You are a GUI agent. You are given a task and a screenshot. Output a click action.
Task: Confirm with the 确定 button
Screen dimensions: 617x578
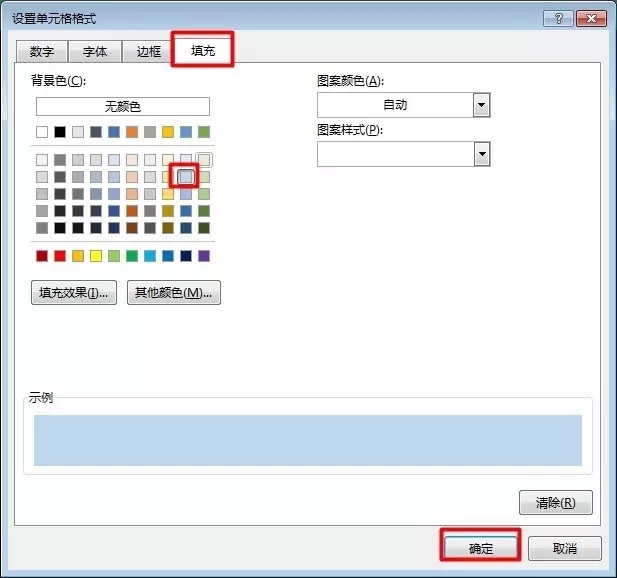coord(481,548)
